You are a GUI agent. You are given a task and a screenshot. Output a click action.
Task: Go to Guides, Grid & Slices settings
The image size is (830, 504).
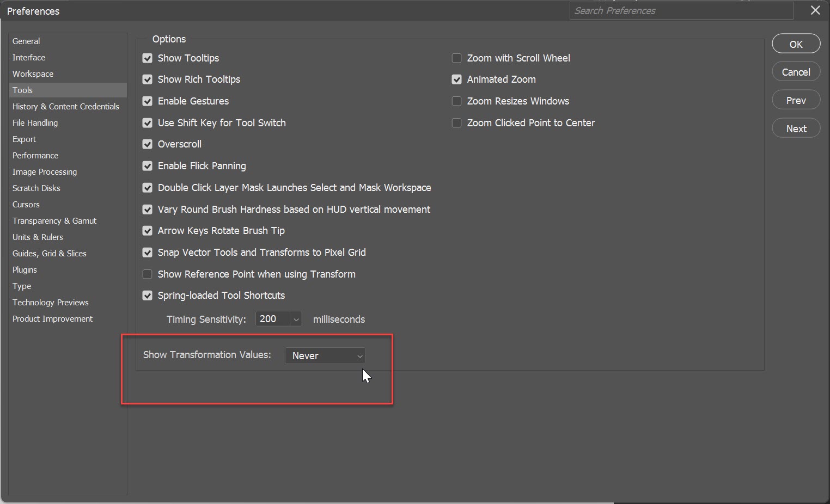pyautogui.click(x=49, y=254)
